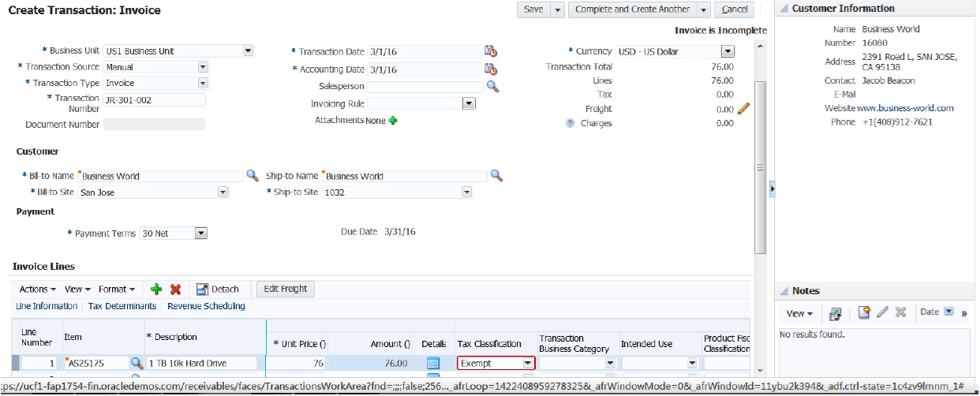Click the Item field AS25175

96,363
